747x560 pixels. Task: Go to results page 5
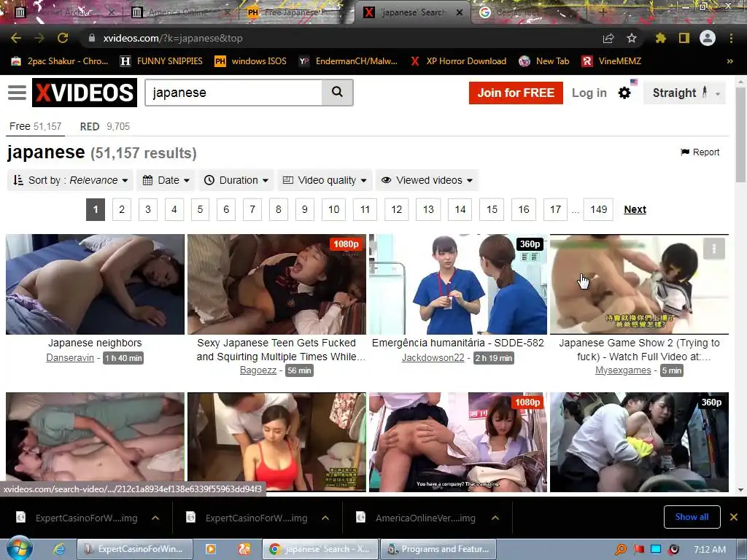pyautogui.click(x=200, y=209)
